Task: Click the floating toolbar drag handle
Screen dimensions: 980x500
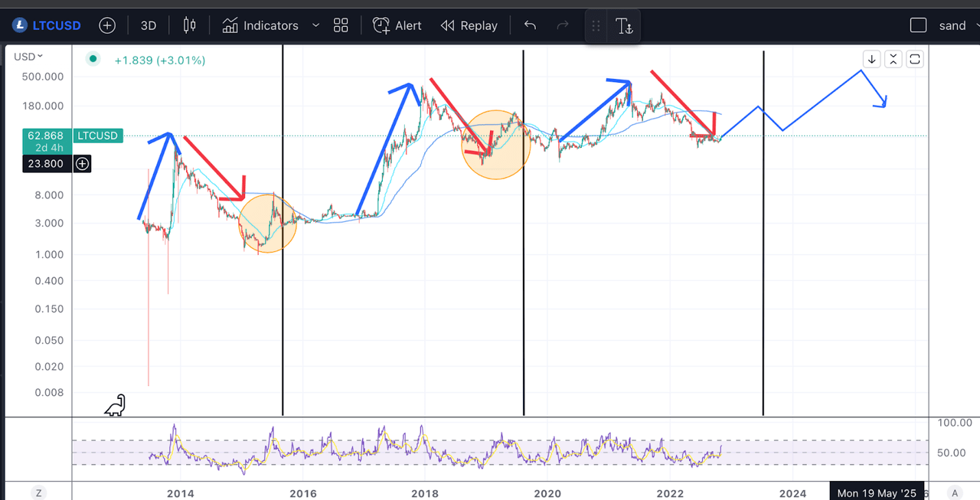Action: point(596,26)
